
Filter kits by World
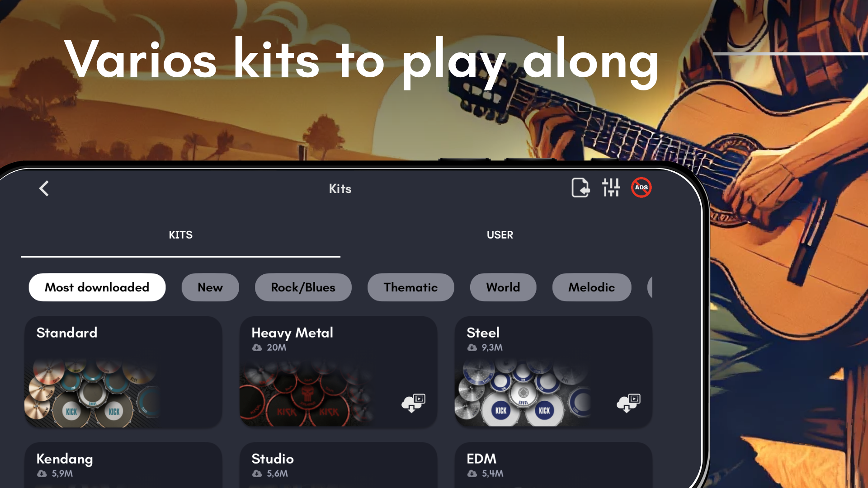[x=503, y=287]
